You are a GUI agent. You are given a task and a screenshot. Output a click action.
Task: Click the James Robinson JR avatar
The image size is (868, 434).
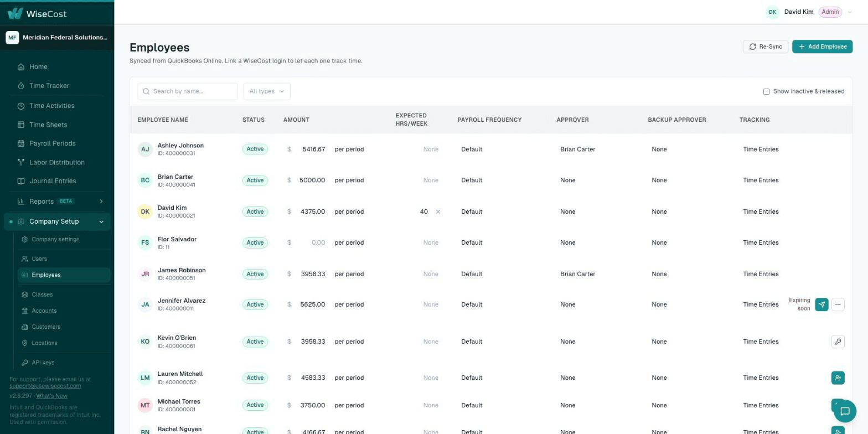click(x=145, y=274)
